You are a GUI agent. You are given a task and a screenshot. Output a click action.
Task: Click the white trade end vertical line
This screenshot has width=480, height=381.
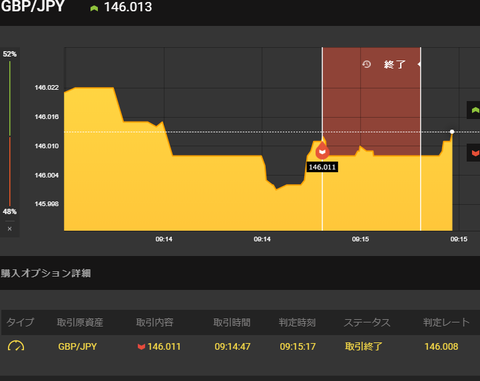[421, 139]
